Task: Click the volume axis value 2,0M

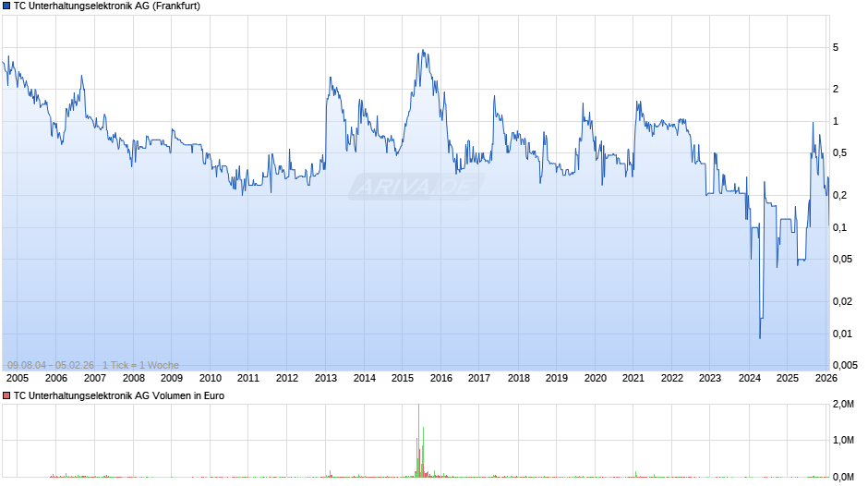Action: (844, 405)
